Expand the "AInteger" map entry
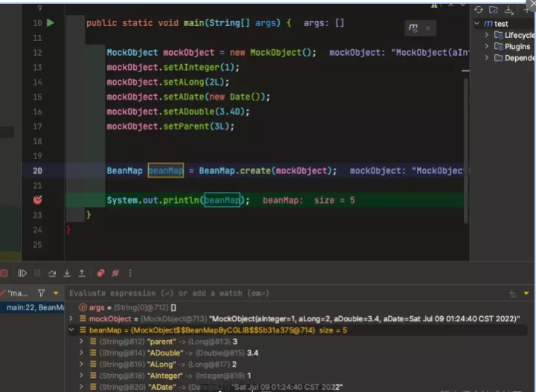 81,376
